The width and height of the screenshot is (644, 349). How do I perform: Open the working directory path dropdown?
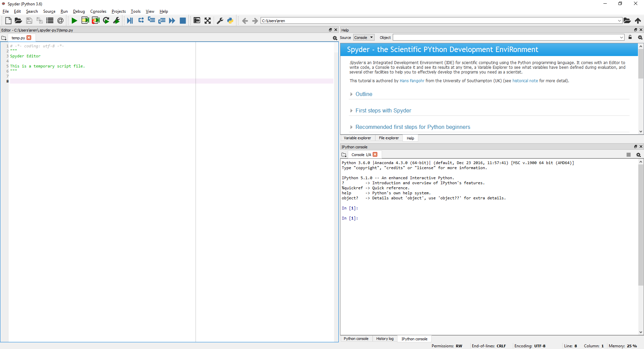[619, 20]
